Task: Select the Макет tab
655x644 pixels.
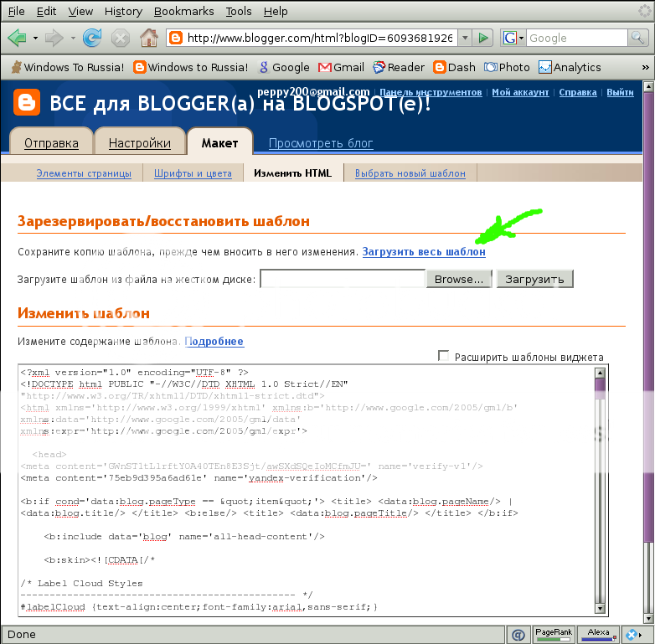Action: pyautogui.click(x=219, y=143)
